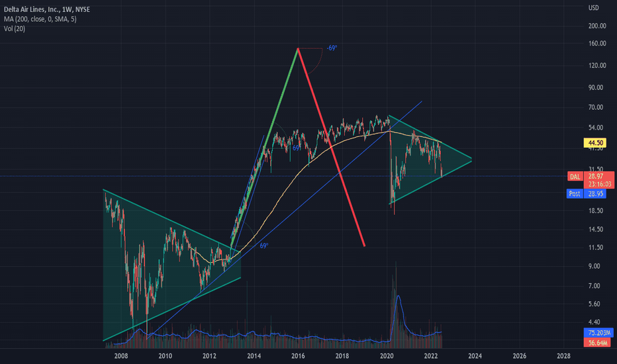Viewport: 617px width, 364px height.
Task: Click the 160.00 price axis label
Action: point(597,43)
